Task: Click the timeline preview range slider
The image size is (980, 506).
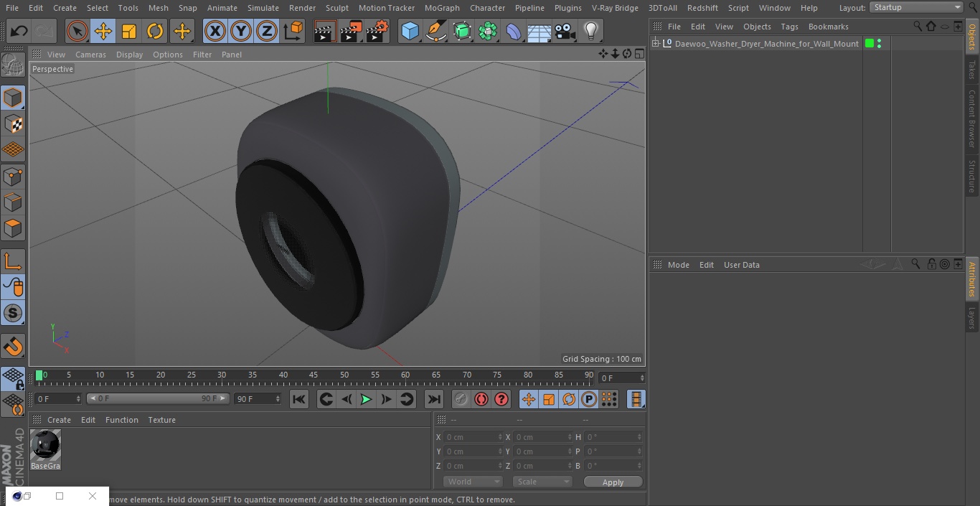Action: tap(158, 398)
